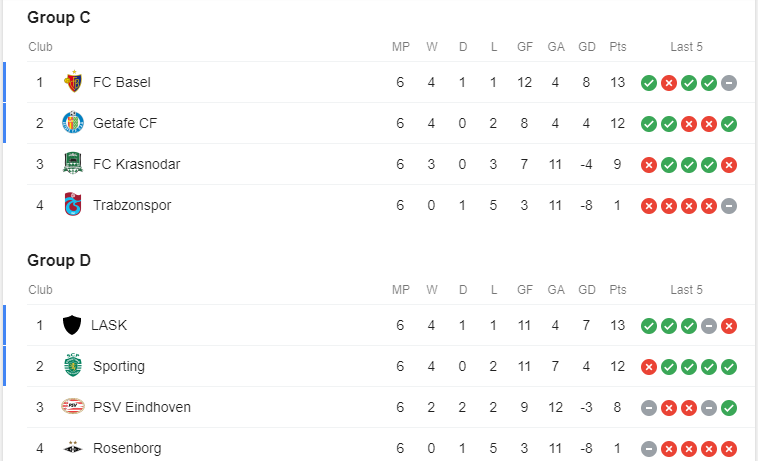758x461 pixels.
Task: Click the Group D heading
Action: point(59,260)
